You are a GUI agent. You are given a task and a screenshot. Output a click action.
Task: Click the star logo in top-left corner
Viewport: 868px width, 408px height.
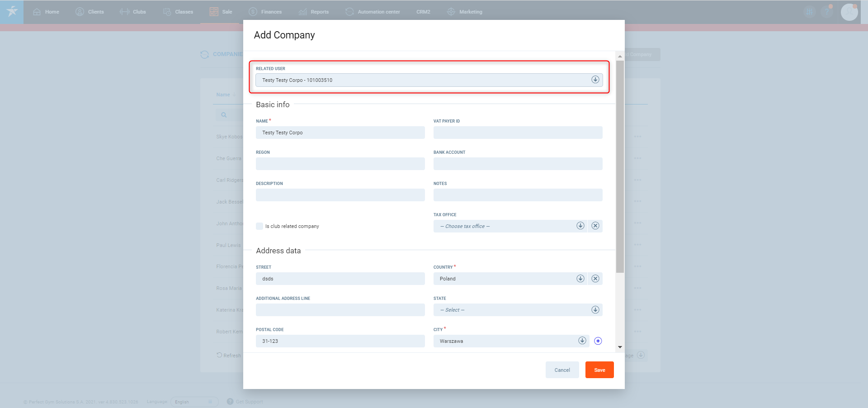(12, 12)
